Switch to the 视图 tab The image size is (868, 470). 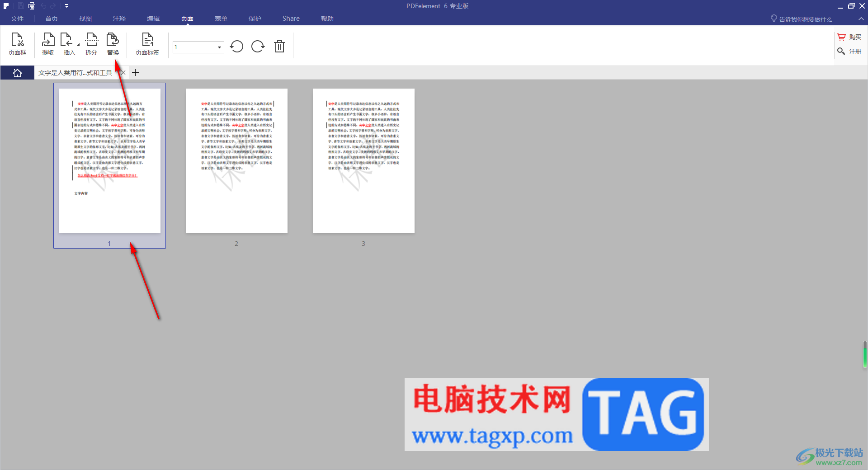click(x=85, y=19)
